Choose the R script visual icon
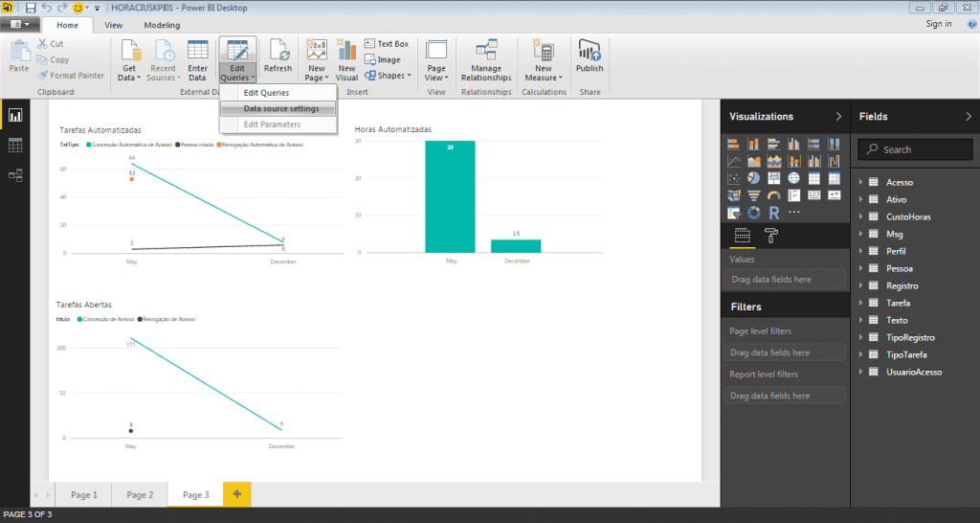The width and height of the screenshot is (980, 523). pyautogui.click(x=773, y=213)
